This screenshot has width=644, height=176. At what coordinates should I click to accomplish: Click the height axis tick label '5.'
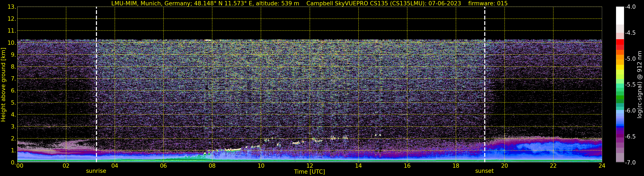pos(13,103)
